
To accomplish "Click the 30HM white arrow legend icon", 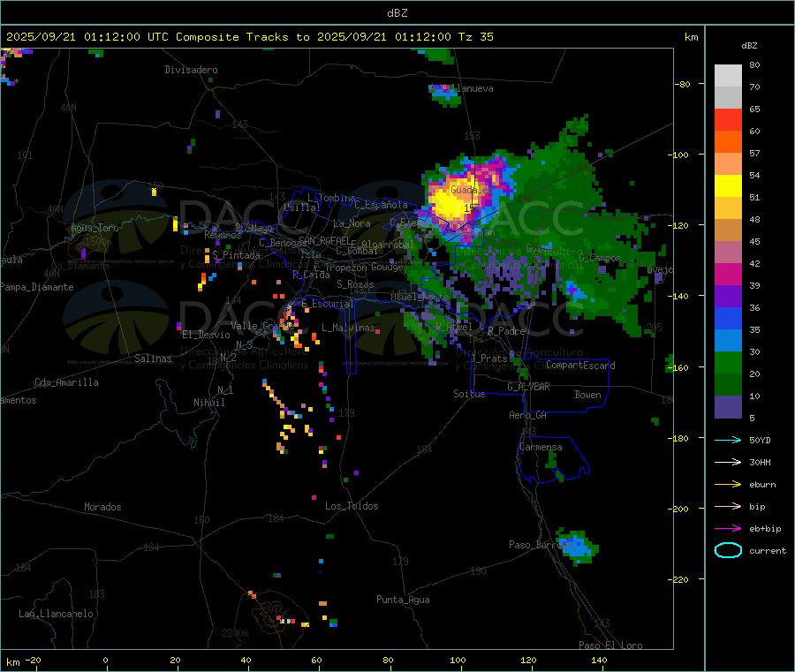I will (x=728, y=462).
